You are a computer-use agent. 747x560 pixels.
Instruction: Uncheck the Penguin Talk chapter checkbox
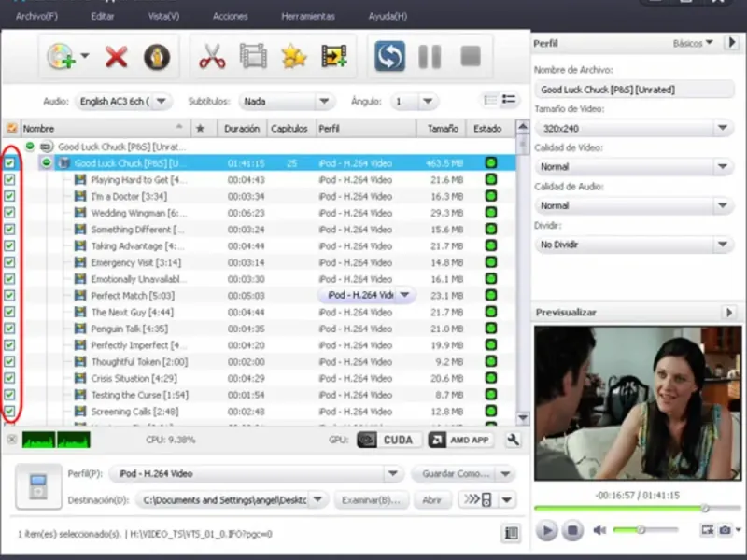tap(10, 329)
